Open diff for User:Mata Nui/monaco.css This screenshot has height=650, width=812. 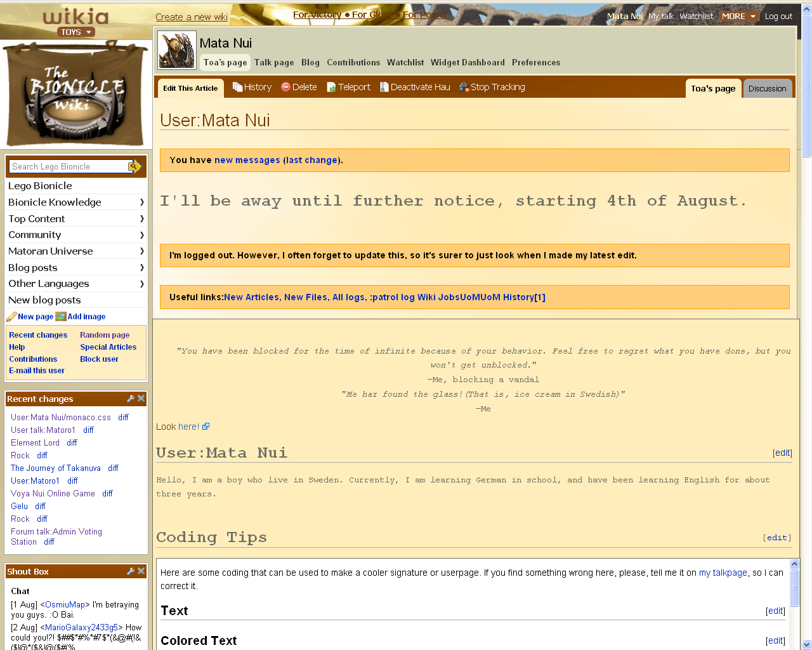click(123, 418)
